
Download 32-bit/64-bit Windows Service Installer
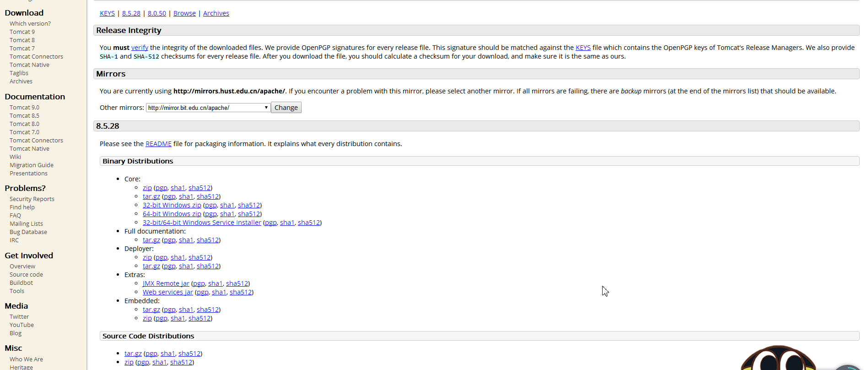point(202,223)
